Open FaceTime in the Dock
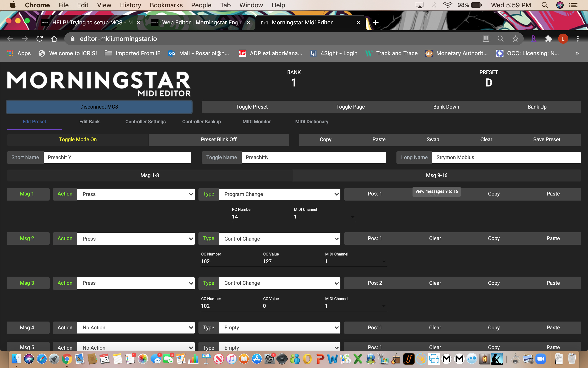Viewport: 588px width, 368px height. pyautogui.click(x=168, y=359)
